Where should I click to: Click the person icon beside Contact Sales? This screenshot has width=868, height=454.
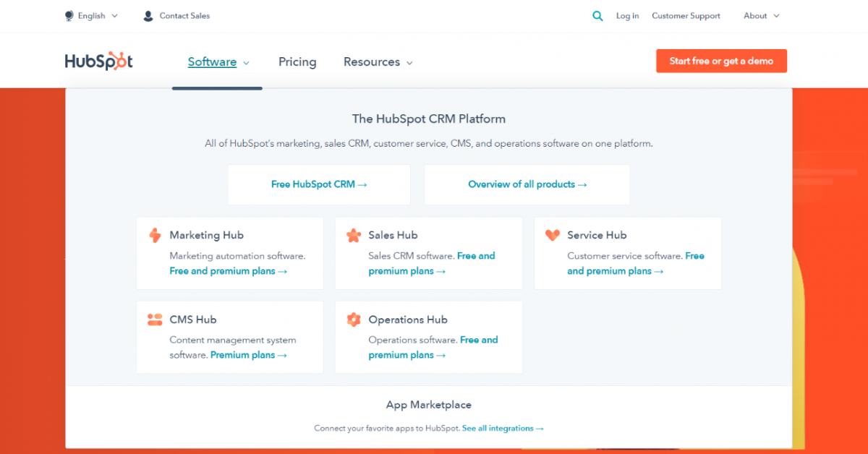(x=148, y=15)
